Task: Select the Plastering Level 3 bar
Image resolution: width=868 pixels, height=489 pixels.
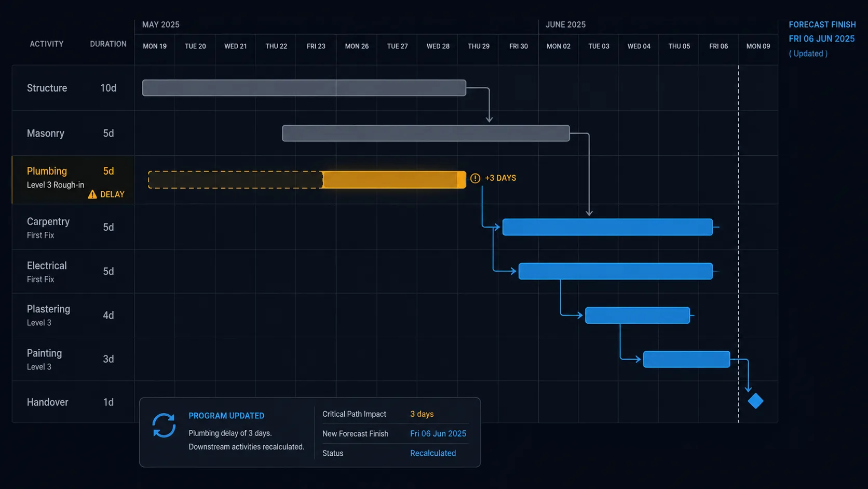Action: click(x=638, y=315)
